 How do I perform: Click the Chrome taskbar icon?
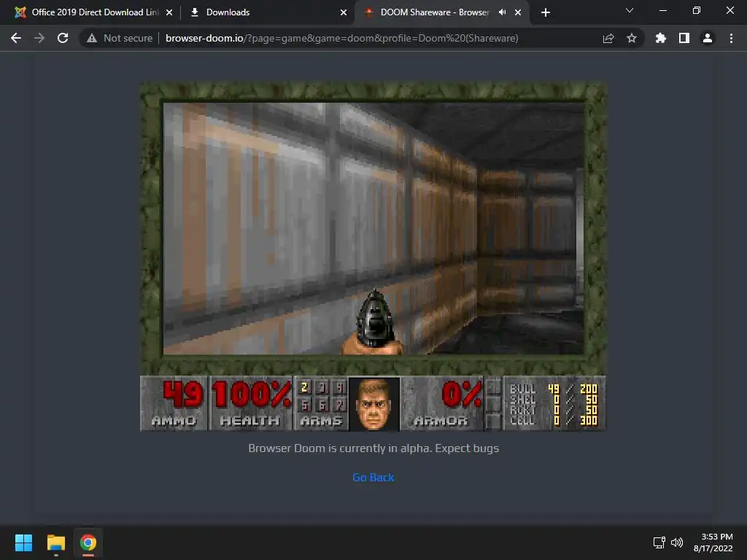pos(88,542)
